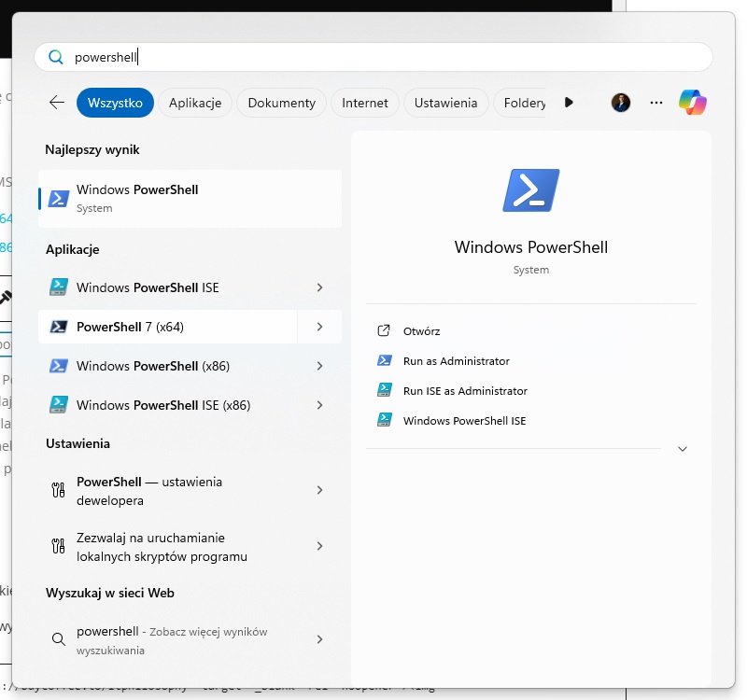Click the Windows PowerShell best-result icon
Image resolution: width=747 pixels, height=700 pixels.
click(59, 199)
